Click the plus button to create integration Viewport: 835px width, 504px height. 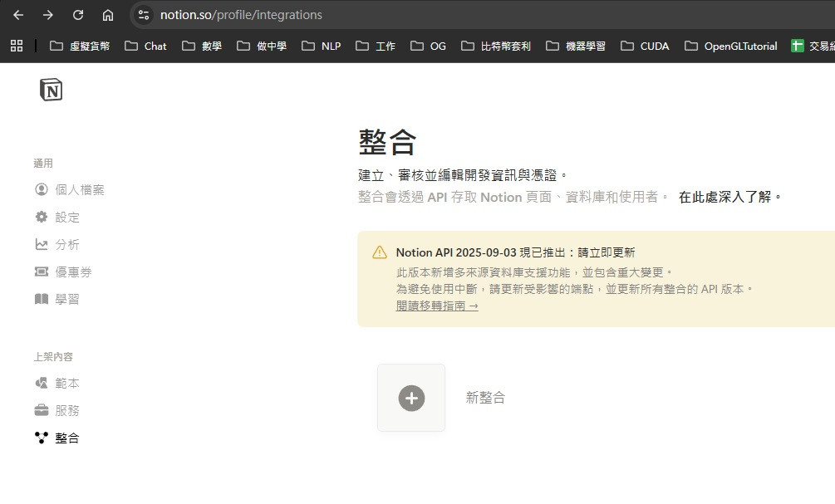point(411,398)
